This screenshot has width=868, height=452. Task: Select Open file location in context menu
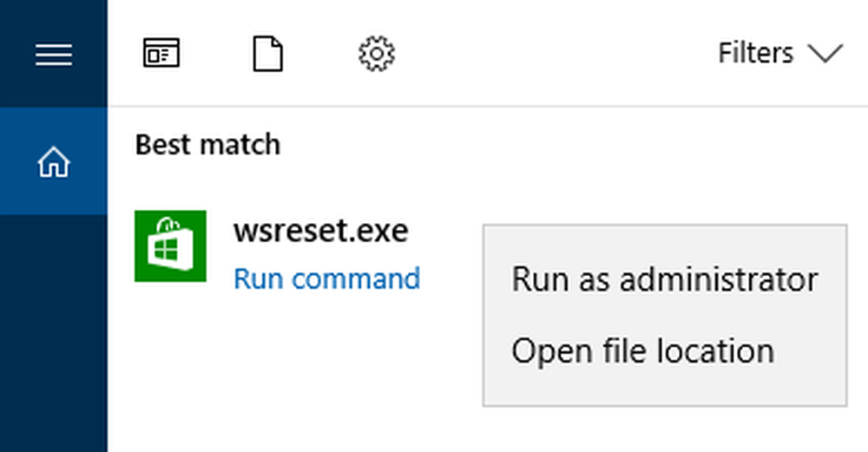(642, 351)
